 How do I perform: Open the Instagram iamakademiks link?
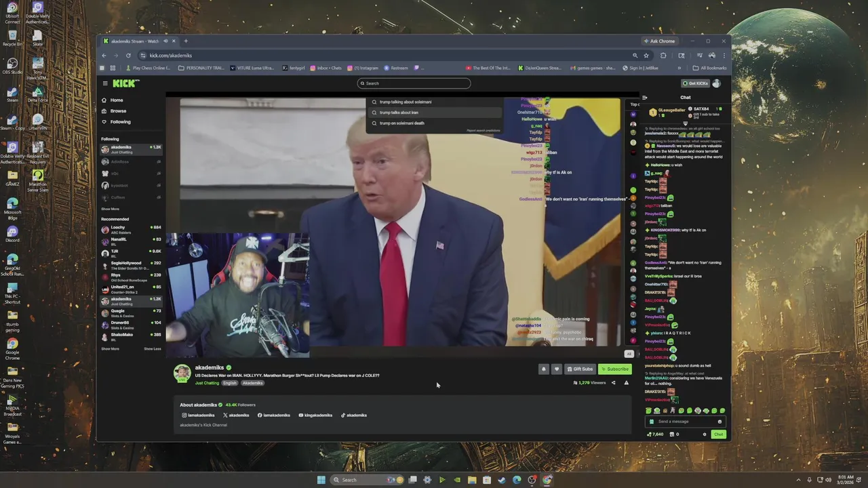198,415
